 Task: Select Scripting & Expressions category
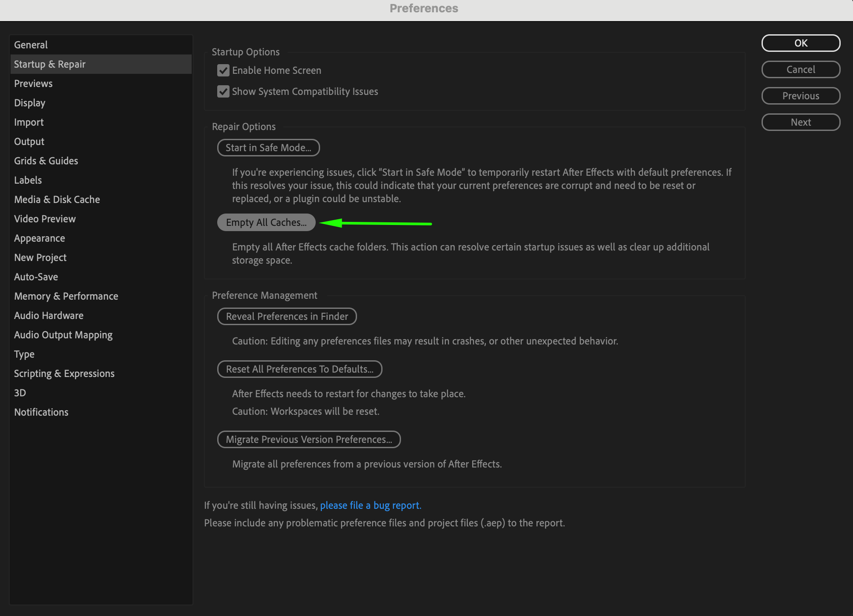pos(64,373)
